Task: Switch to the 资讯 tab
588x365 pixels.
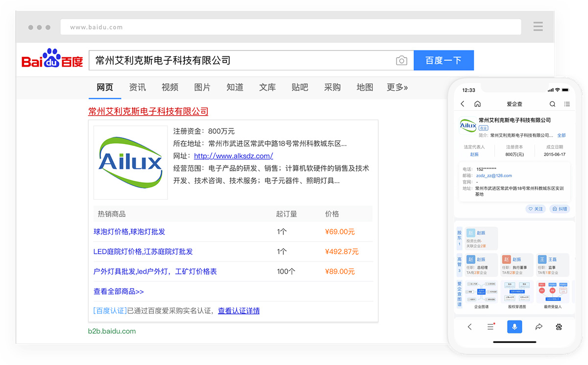Action: click(137, 87)
